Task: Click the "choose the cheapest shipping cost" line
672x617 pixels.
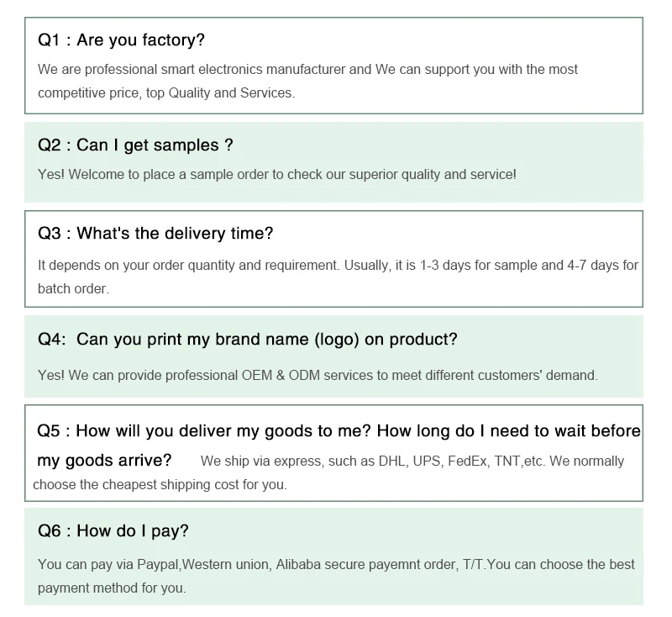Action: 160,485
